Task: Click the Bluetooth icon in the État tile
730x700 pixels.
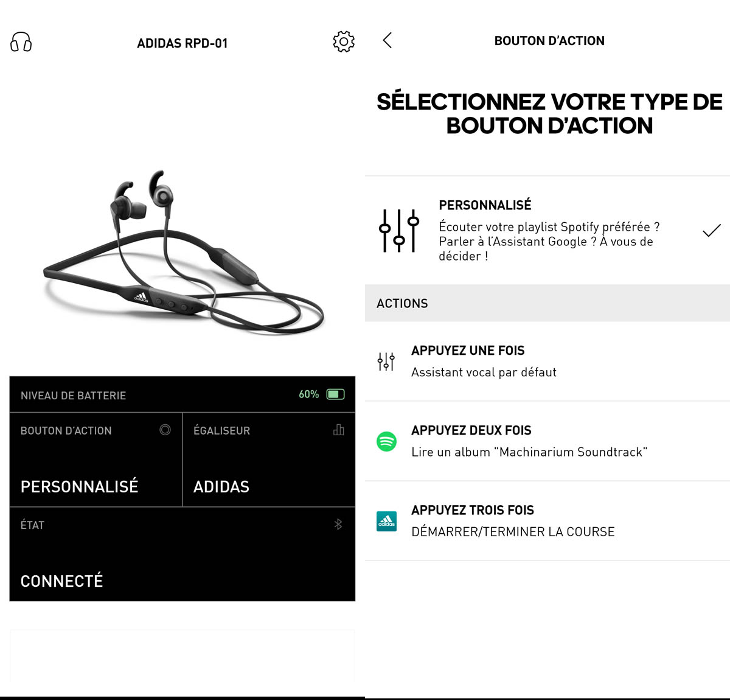Action: [338, 524]
